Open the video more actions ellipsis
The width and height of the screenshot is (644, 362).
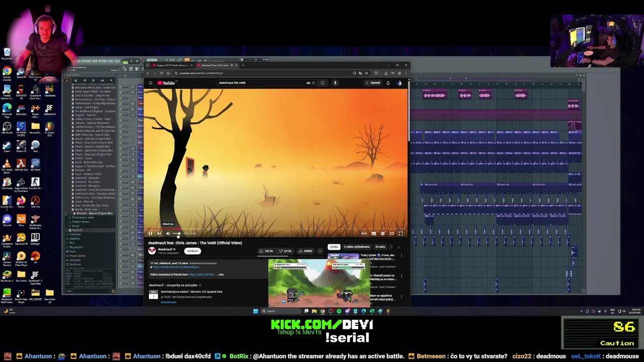click(x=320, y=251)
